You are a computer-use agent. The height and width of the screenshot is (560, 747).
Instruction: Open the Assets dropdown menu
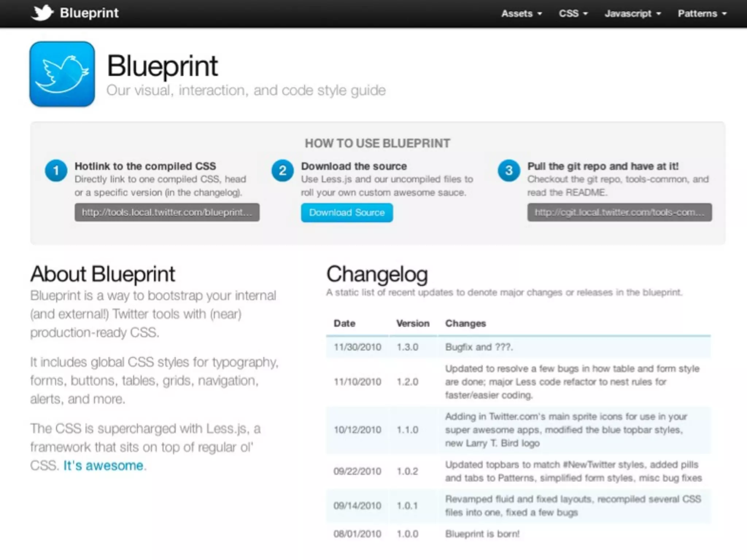(521, 13)
